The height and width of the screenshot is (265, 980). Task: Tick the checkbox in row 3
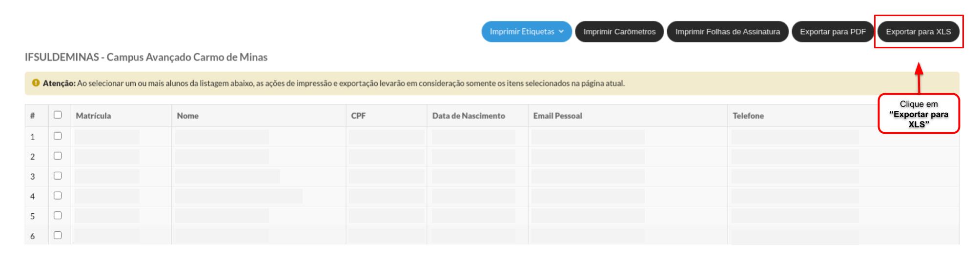pyautogui.click(x=58, y=176)
